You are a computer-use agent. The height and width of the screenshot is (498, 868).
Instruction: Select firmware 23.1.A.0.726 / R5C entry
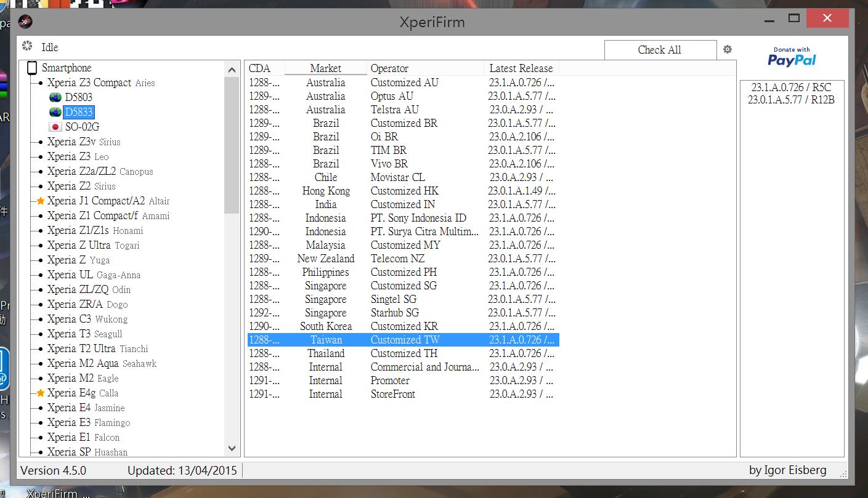(792, 87)
